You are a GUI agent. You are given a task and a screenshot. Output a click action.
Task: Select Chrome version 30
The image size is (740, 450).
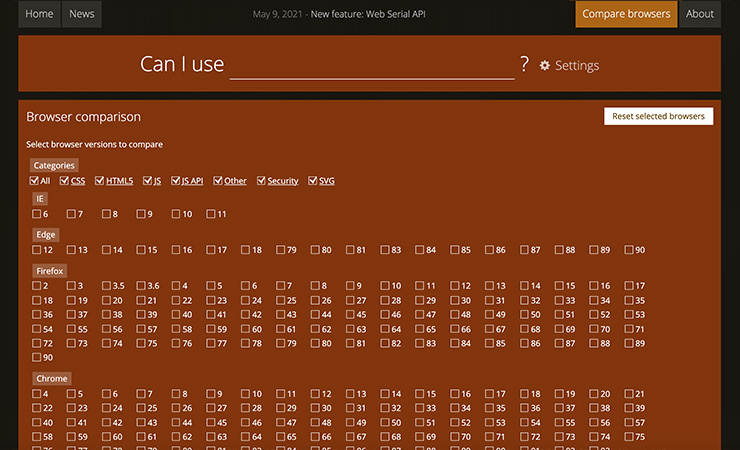pos(315,408)
